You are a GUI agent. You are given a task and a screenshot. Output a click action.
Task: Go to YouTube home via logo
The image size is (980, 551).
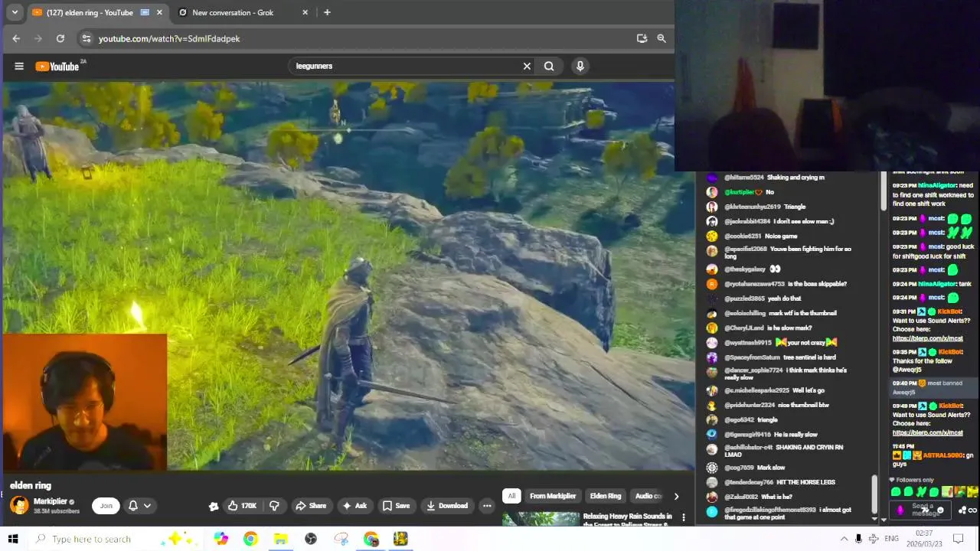point(57,67)
